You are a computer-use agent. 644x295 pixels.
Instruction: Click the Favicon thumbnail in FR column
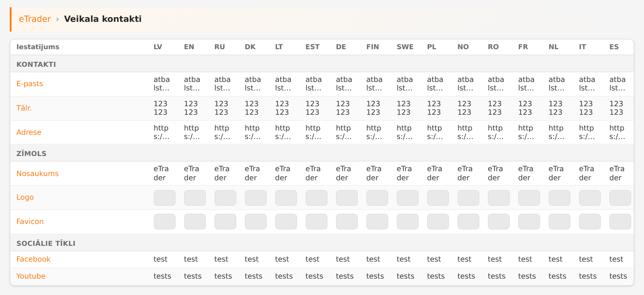[529, 222]
